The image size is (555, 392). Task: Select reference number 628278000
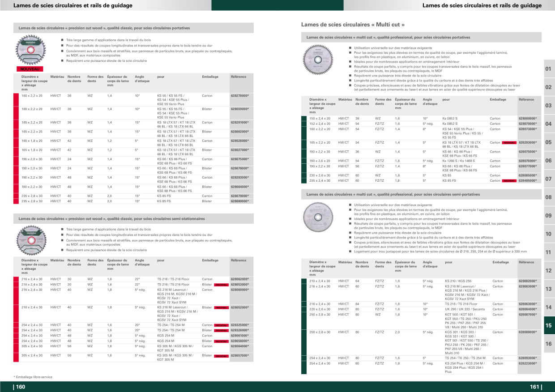pyautogui.click(x=240, y=95)
